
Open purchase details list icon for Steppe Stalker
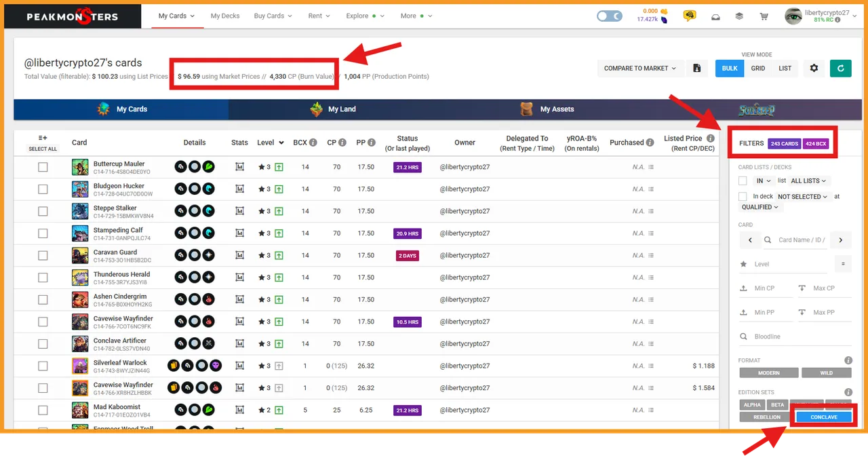pos(650,211)
